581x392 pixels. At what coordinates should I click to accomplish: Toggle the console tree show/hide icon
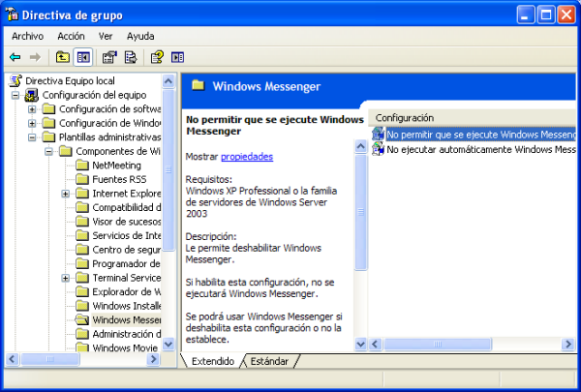tap(83, 57)
